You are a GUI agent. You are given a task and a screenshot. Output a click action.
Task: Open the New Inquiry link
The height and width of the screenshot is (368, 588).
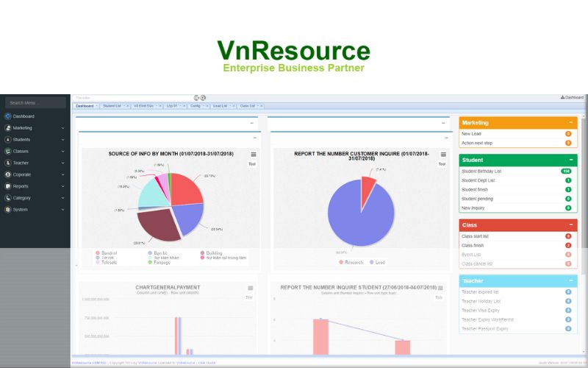point(473,208)
